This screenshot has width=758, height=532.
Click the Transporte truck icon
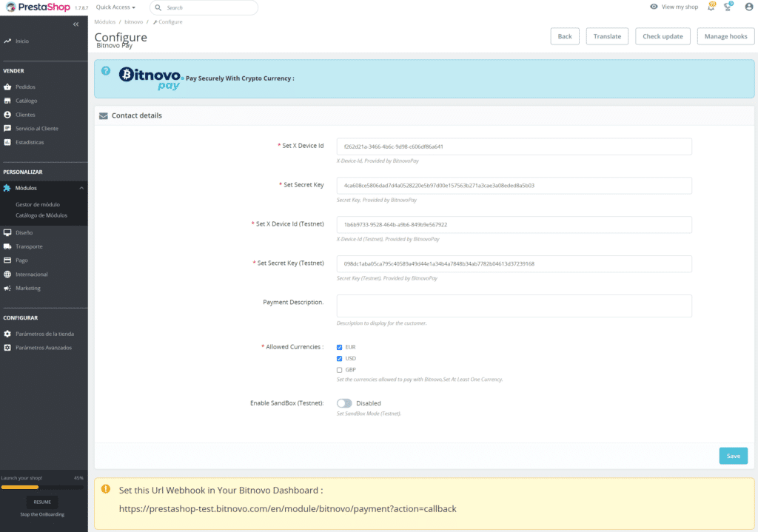point(7,246)
